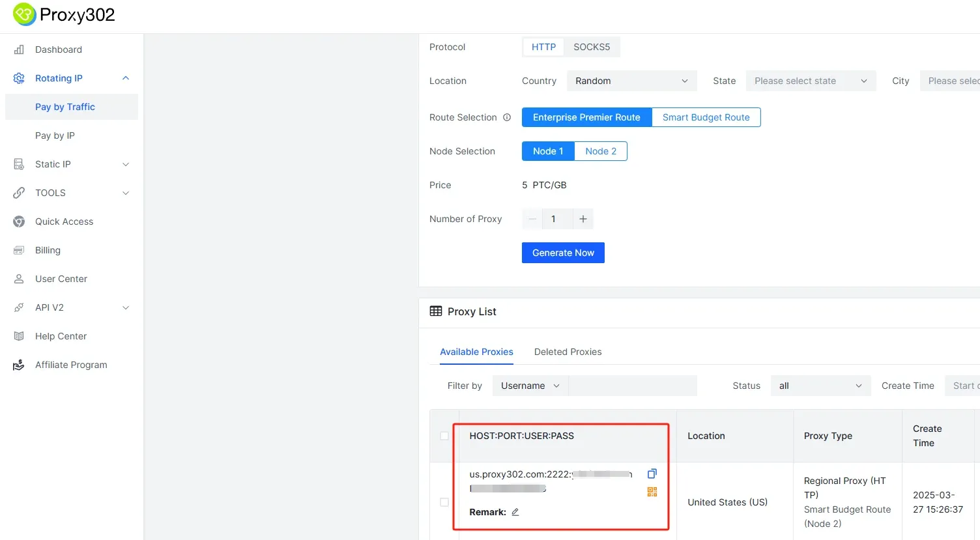The height and width of the screenshot is (540, 980).
Task: Check the select-all checkbox in table header
Action: click(444, 436)
